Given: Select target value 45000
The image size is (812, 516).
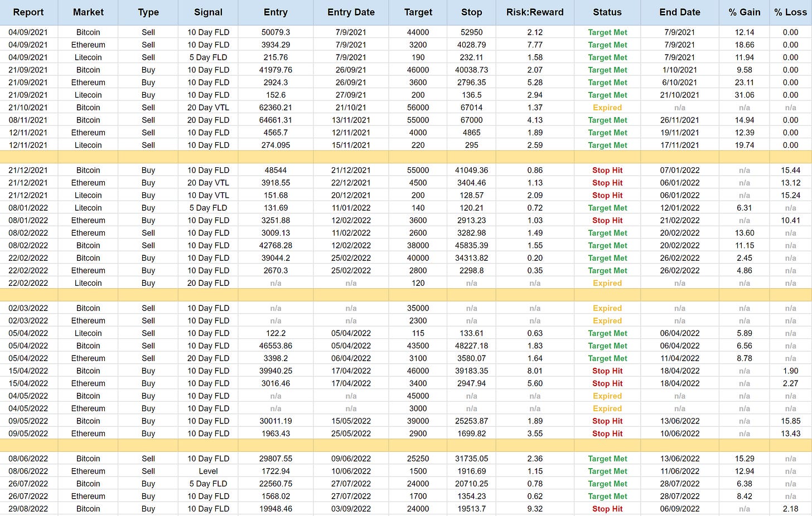Looking at the screenshot, I should 418,396.
